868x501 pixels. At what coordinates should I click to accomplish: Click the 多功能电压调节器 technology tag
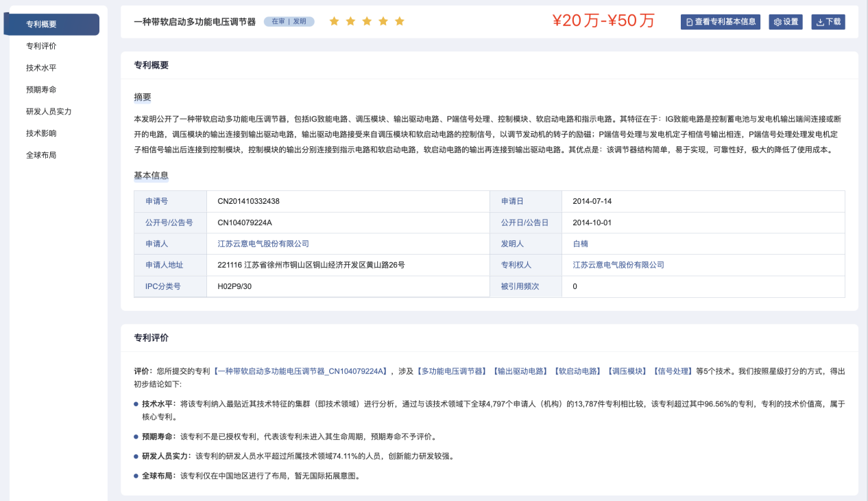click(x=451, y=371)
